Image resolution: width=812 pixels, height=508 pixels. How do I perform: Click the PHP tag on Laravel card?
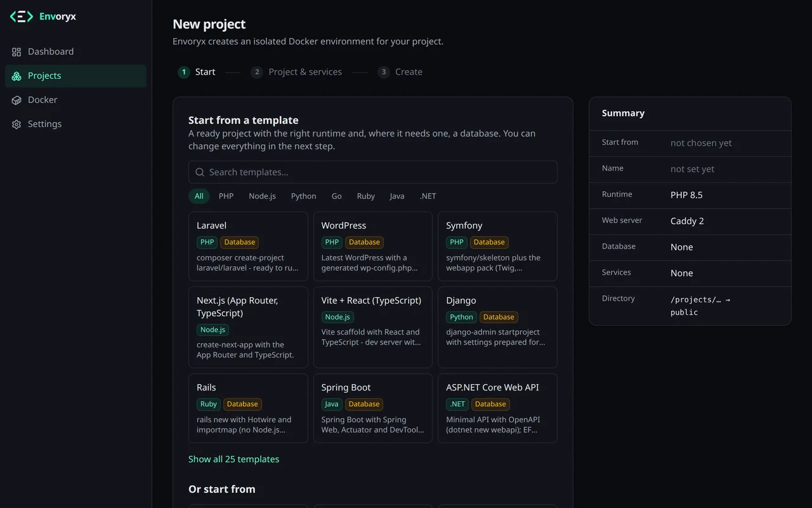point(207,242)
